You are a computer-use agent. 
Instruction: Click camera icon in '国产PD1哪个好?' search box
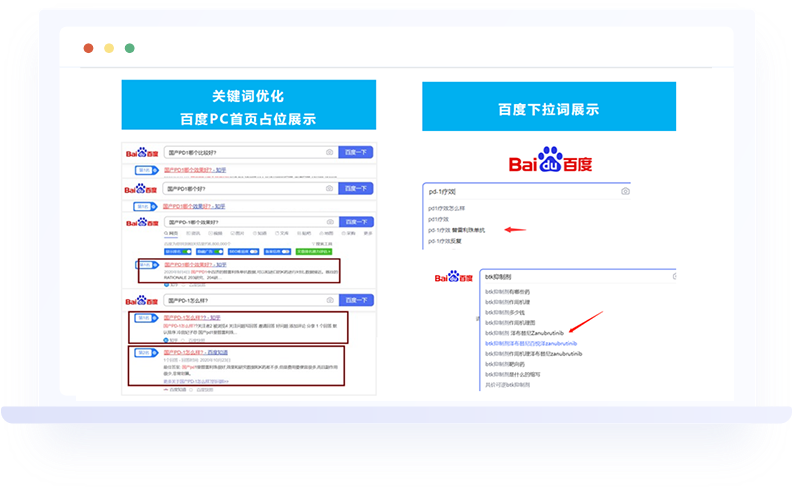pos(329,188)
